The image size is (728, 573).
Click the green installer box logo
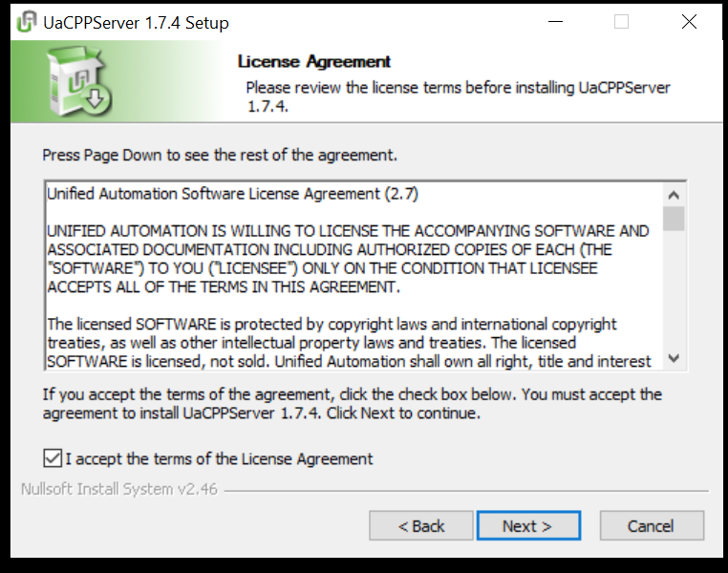tap(80, 81)
